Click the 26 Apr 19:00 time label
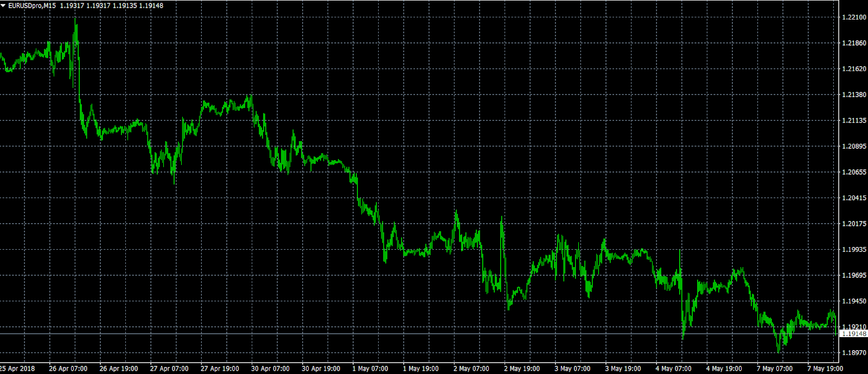Viewport: 868px width, 374px height. (x=119, y=369)
